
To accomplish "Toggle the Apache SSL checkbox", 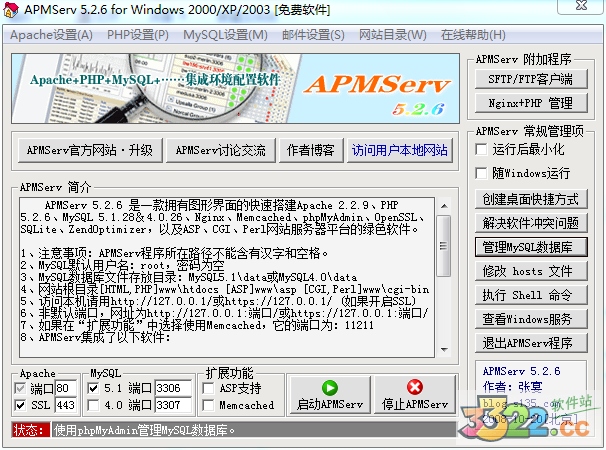I will coord(20,405).
